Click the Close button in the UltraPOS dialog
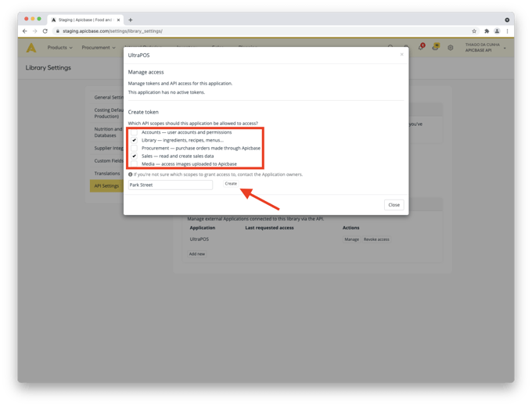The height and width of the screenshot is (406, 532). point(394,205)
